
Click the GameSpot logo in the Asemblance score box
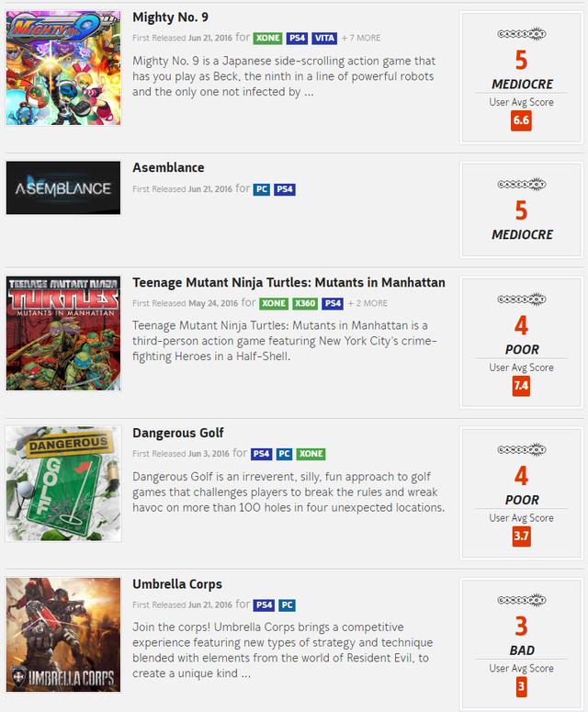pyautogui.click(x=521, y=184)
